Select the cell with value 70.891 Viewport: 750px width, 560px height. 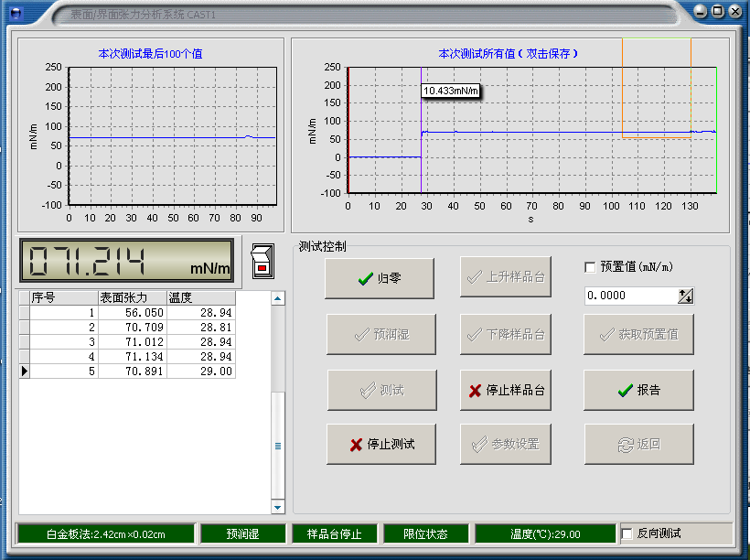133,371
